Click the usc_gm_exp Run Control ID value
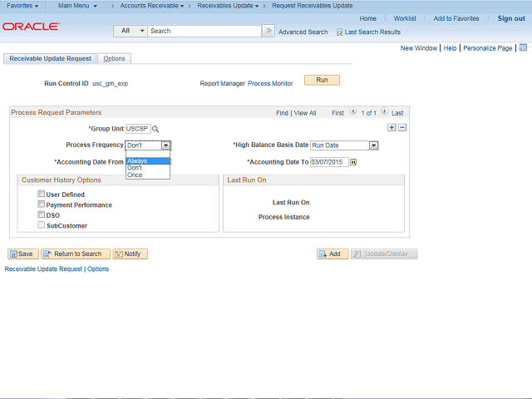 pos(110,83)
